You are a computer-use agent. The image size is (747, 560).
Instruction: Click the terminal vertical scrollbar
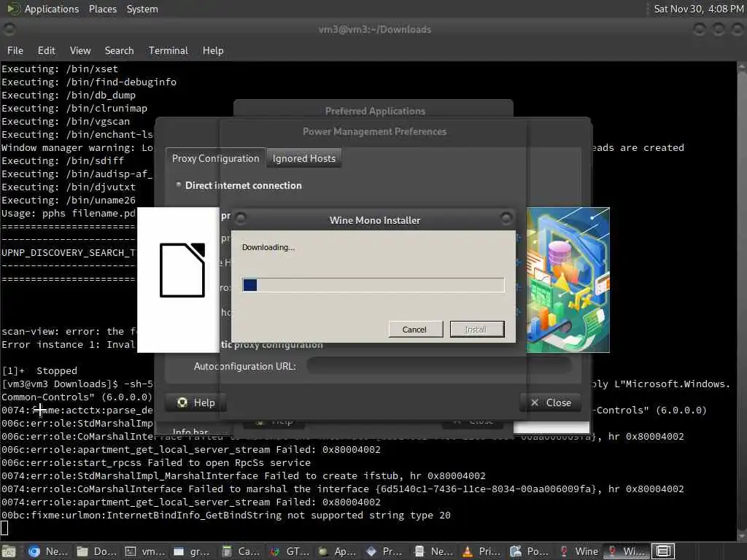click(742, 300)
